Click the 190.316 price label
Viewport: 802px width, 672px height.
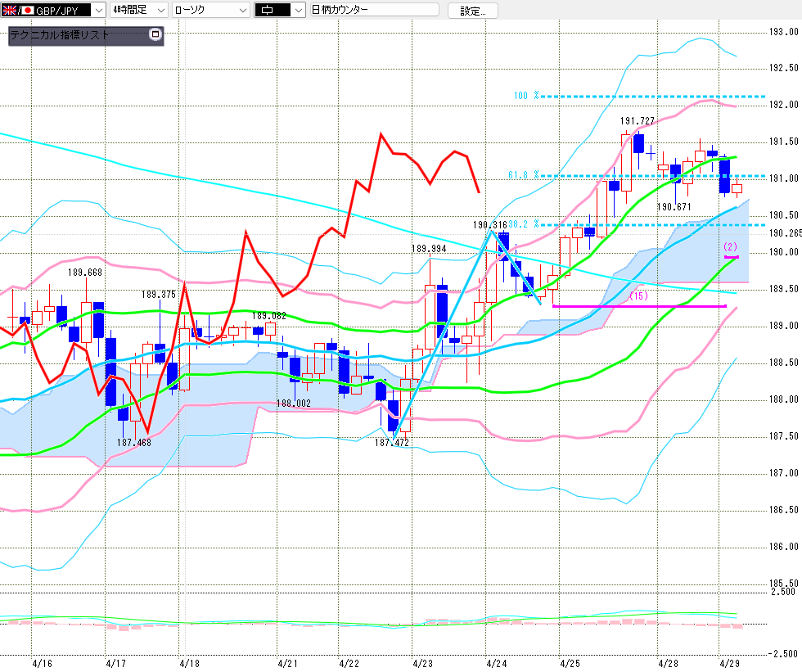coord(489,225)
